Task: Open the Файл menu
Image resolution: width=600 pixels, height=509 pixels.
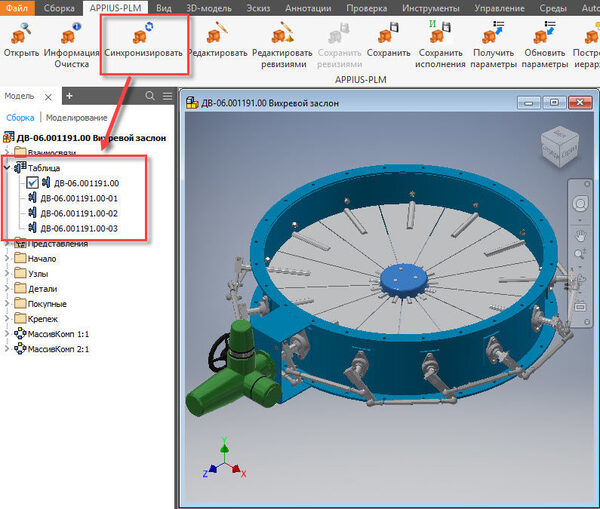Action: click(17, 8)
